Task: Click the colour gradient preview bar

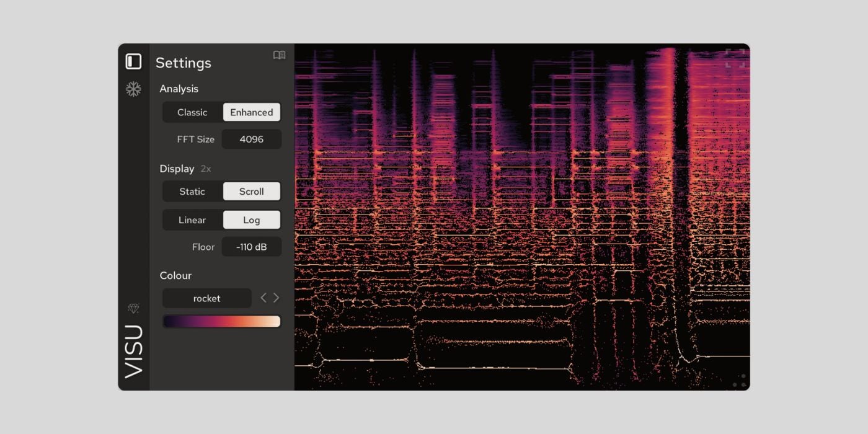Action: 221,321
